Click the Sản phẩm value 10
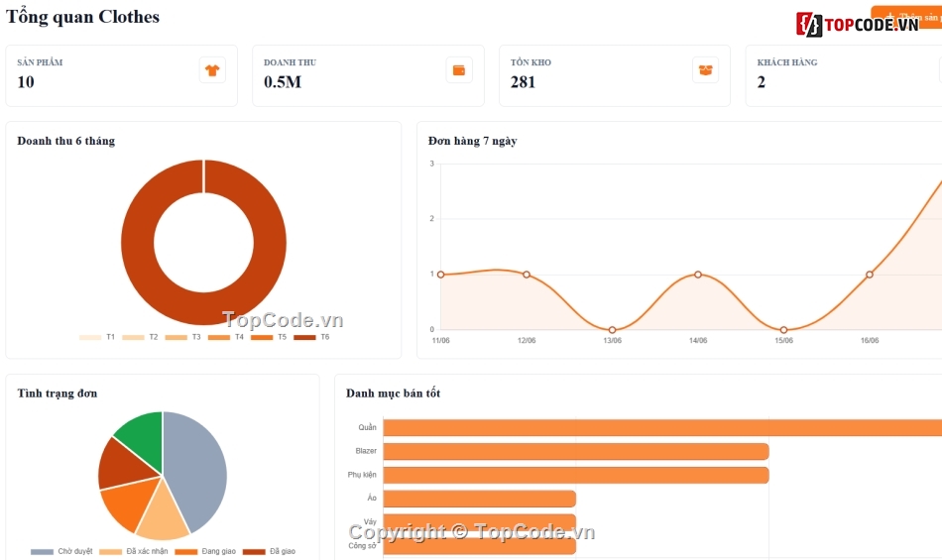 tap(26, 82)
